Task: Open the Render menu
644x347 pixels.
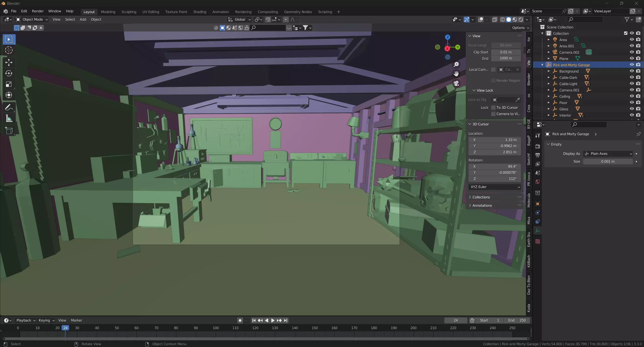Action: pyautogui.click(x=38, y=11)
